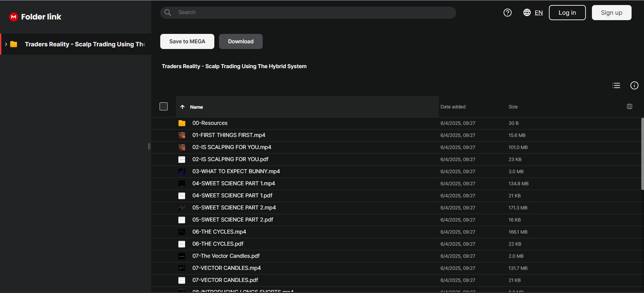Screen dimensions: 644x293
Task: Click the MEGA logo icon
Action: tap(13, 17)
